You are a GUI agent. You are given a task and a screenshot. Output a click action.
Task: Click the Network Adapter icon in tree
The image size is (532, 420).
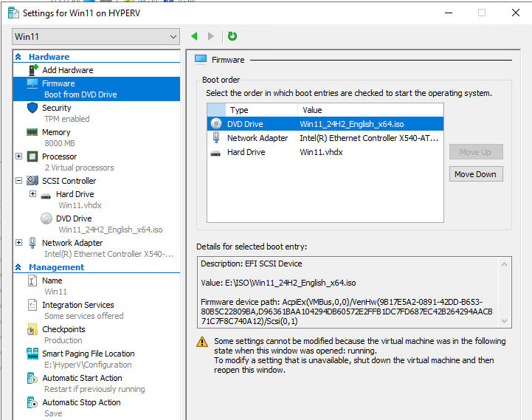point(32,243)
